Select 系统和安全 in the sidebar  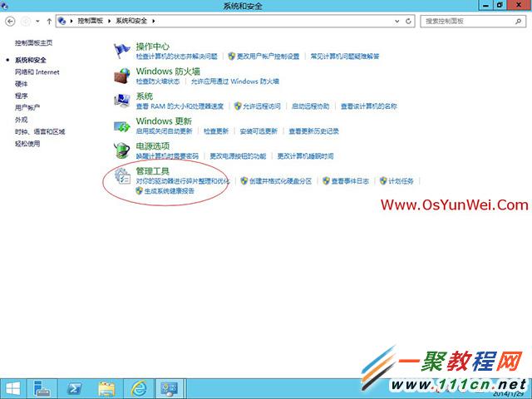(30, 60)
